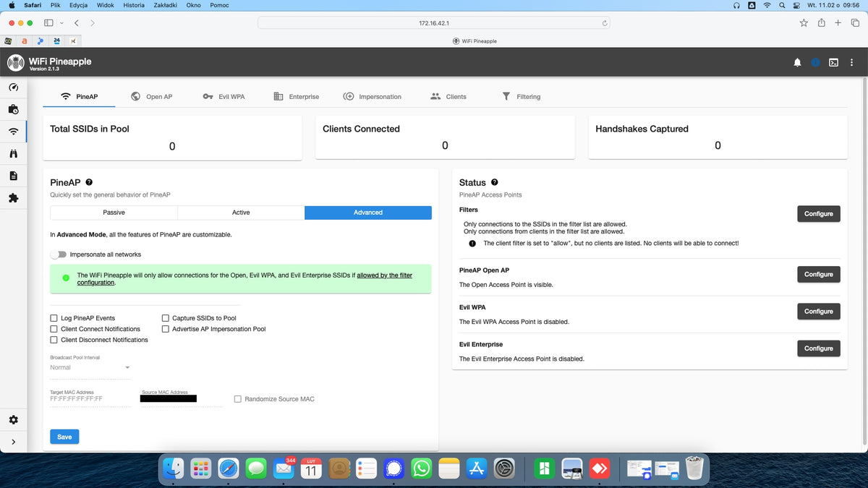The height and width of the screenshot is (488, 868).
Task: Select Advanced PineAP mode
Action: pos(368,213)
